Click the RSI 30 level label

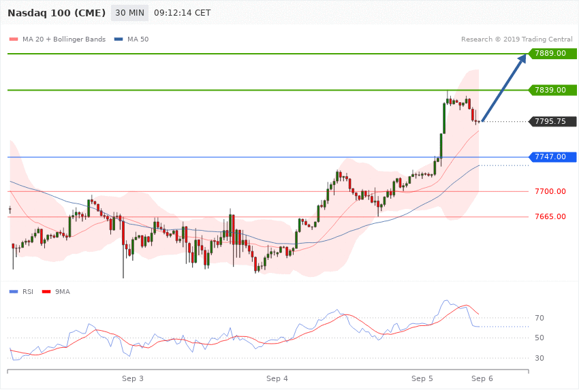coord(539,358)
